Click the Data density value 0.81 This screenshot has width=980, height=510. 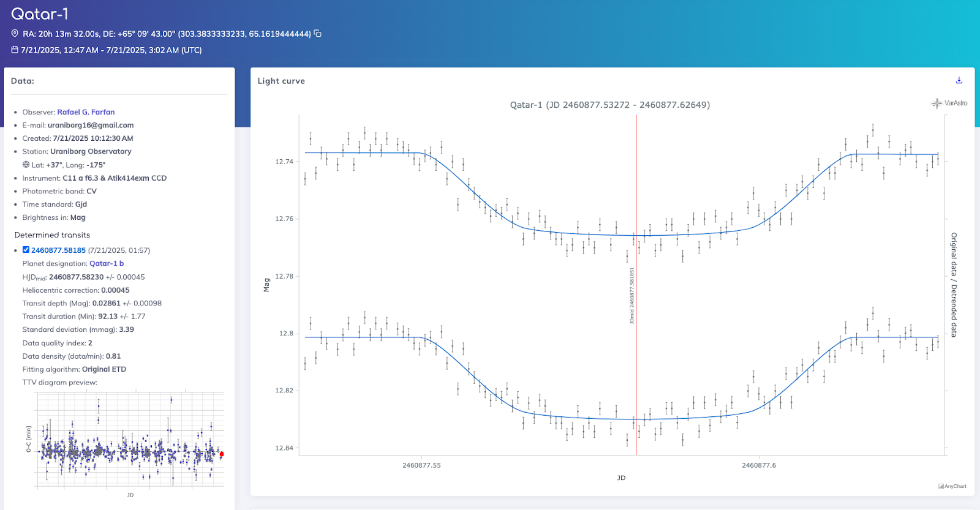[113, 356]
